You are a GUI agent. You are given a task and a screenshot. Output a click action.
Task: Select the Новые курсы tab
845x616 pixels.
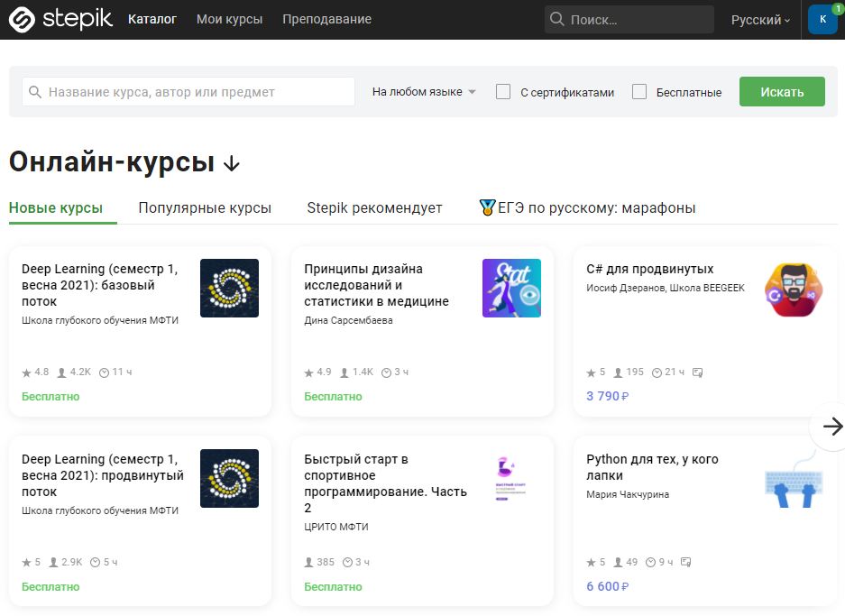56,208
